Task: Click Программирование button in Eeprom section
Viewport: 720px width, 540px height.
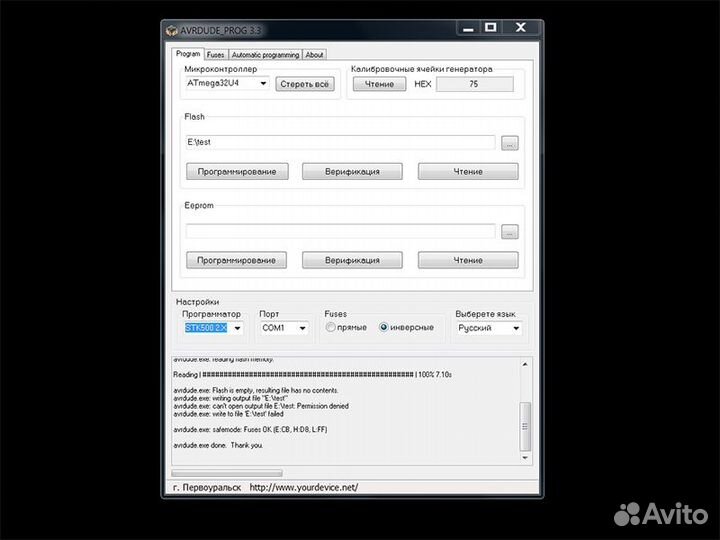Action: coord(236,260)
